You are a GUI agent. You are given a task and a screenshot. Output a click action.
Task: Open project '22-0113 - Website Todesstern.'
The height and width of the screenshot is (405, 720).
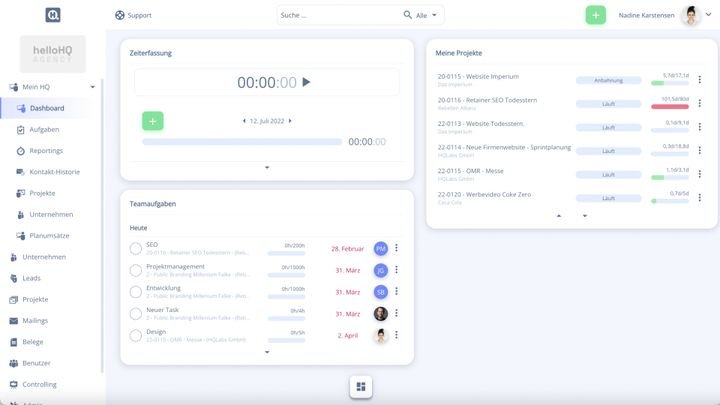(481, 124)
